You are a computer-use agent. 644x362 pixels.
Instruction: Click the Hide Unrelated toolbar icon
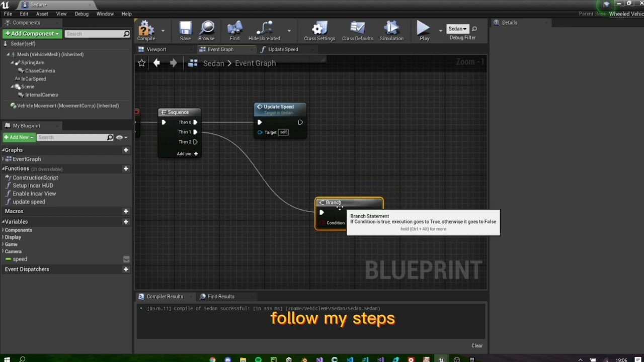(x=264, y=31)
